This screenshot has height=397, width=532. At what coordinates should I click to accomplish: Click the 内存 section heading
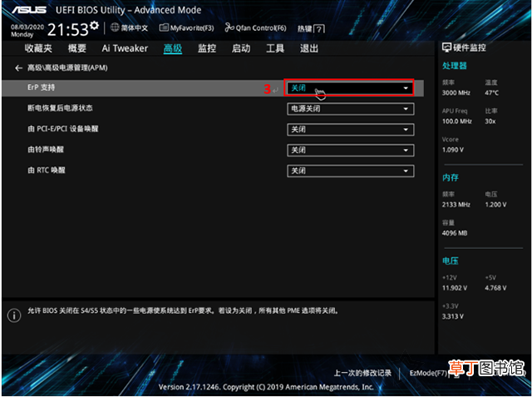click(451, 177)
